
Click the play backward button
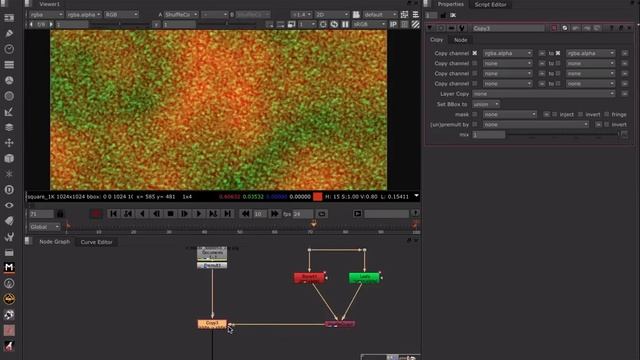(142, 213)
